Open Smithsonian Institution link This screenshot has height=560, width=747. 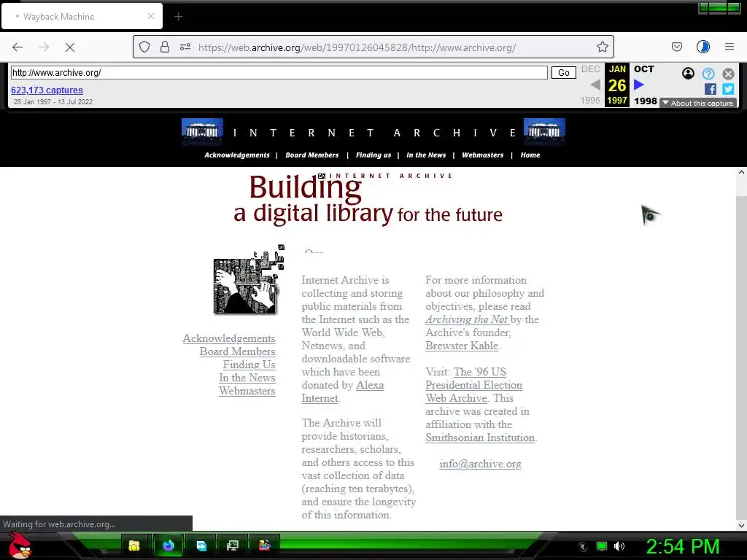(480, 437)
